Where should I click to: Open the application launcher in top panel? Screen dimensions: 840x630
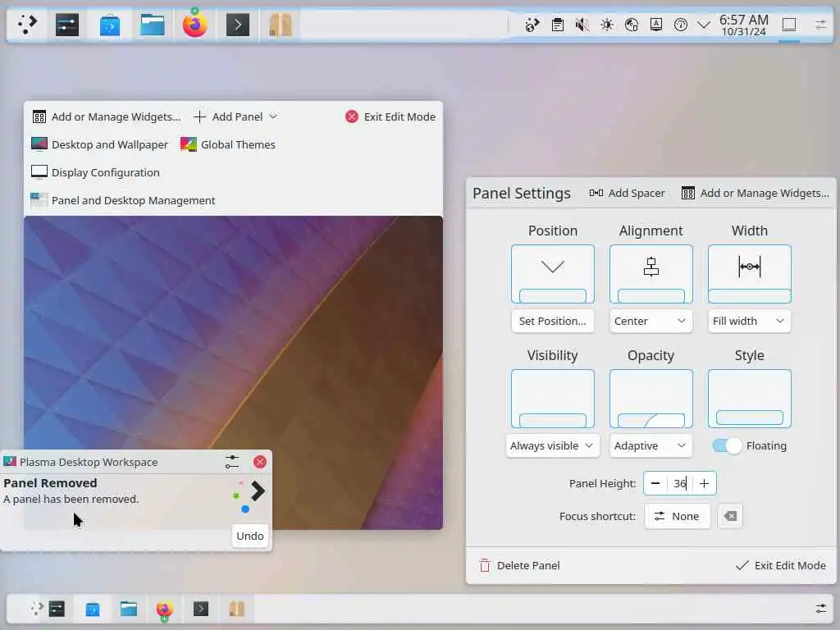[x=25, y=25]
